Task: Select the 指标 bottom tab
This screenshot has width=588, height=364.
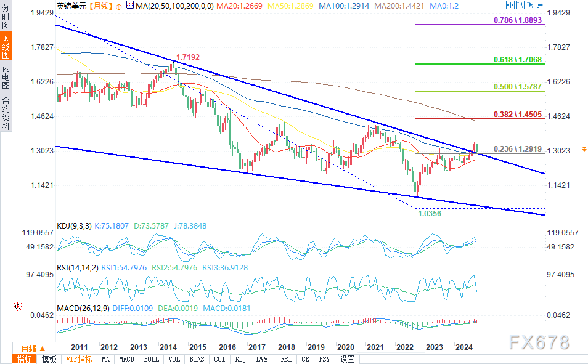Action: point(25,359)
